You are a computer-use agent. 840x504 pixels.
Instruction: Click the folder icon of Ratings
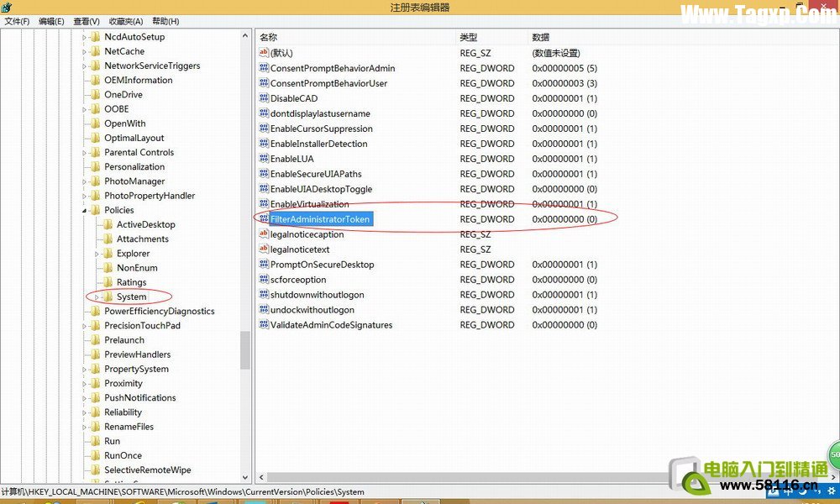coord(108,281)
